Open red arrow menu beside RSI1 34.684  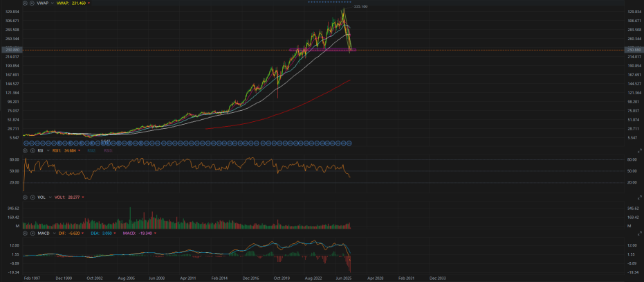79,150
